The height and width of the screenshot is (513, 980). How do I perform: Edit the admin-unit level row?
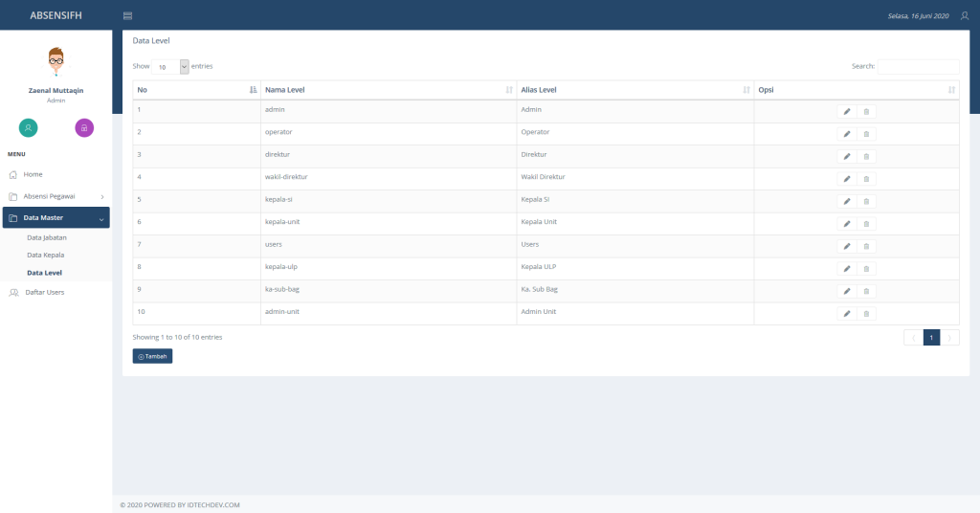coord(847,314)
